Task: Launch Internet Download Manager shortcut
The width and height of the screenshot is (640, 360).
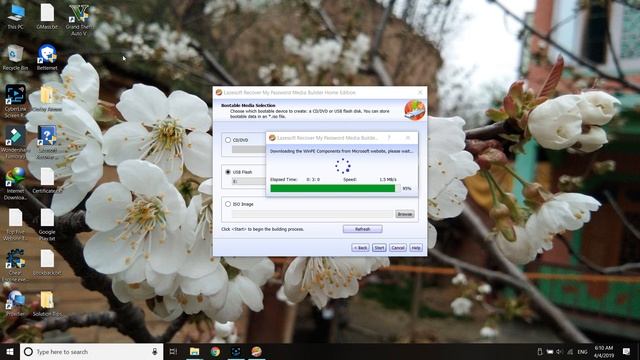Action: (x=16, y=184)
